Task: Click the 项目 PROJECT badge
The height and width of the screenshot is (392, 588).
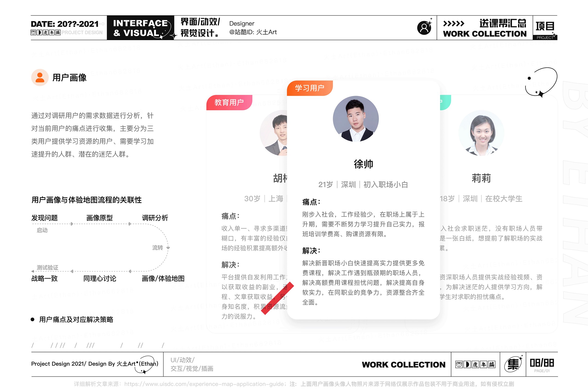Action: 545,28
